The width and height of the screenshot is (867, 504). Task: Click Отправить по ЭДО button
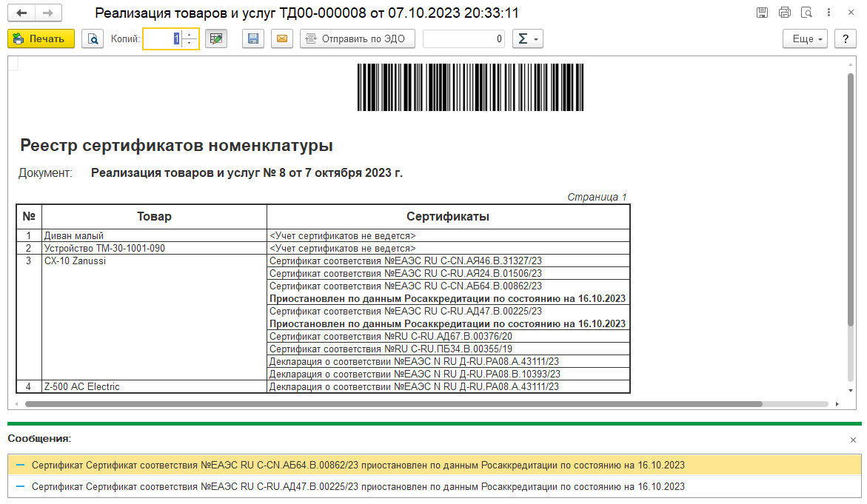point(357,39)
